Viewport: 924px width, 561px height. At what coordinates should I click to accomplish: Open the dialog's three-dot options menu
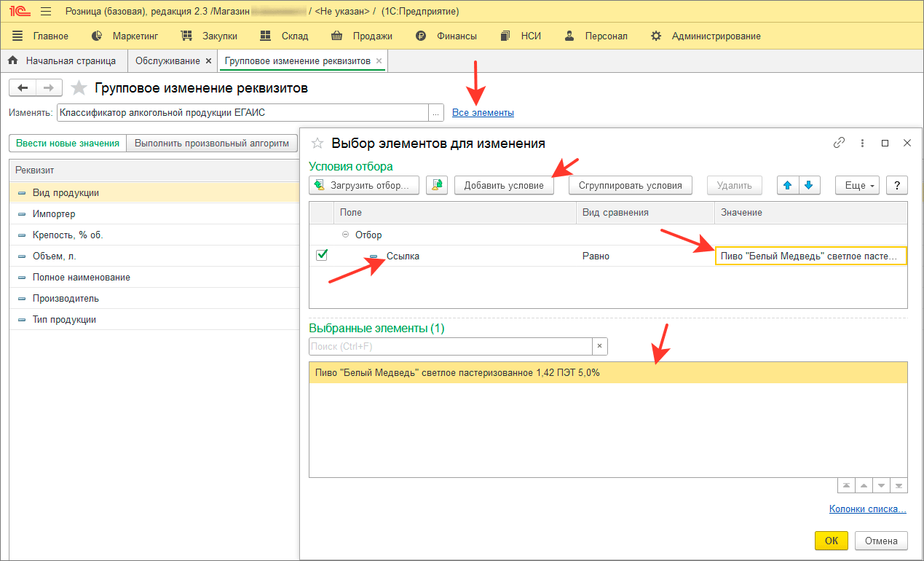pos(862,143)
